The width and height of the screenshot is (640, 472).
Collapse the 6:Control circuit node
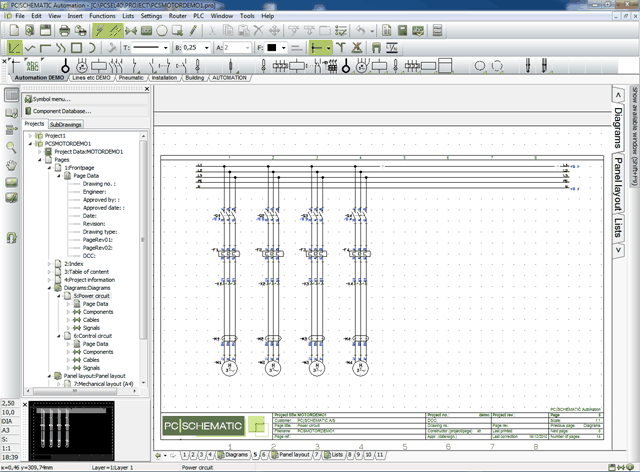pyautogui.click(x=59, y=336)
